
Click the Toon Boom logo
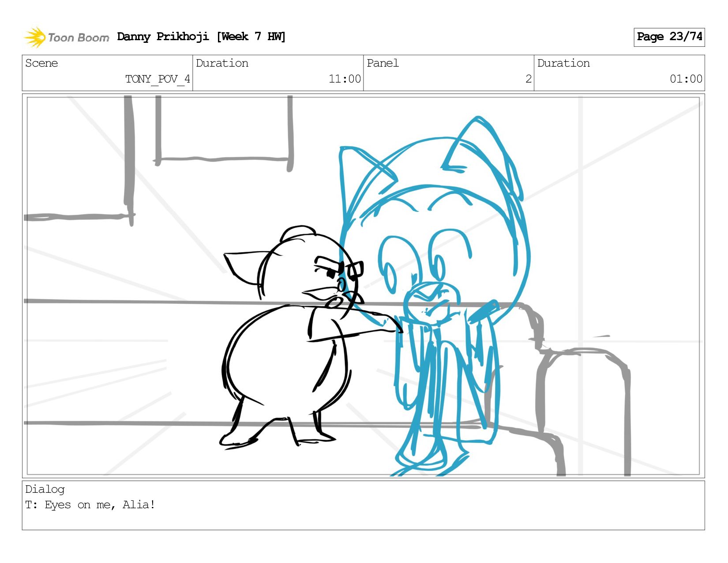tap(66, 37)
